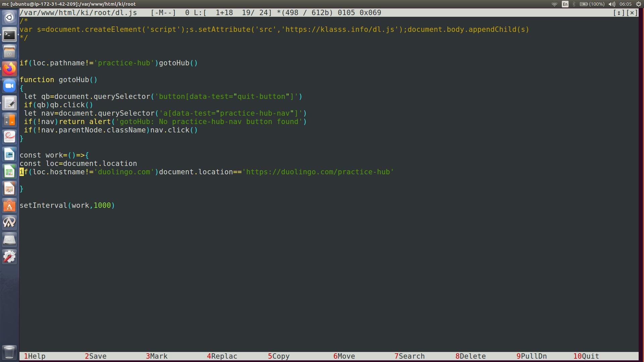Screen dimensions: 644x362
Task: Select the 7Search function key
Action: tap(410, 356)
